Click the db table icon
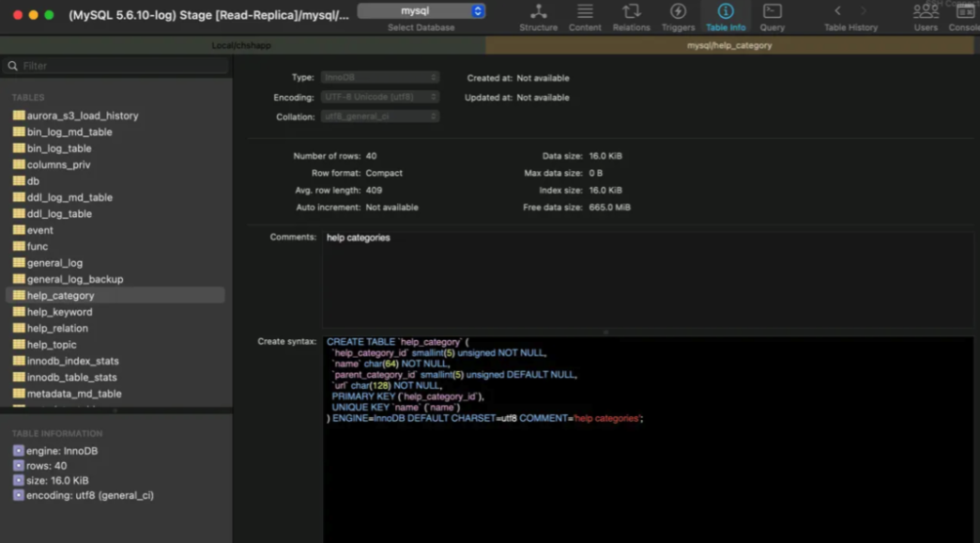 (19, 180)
